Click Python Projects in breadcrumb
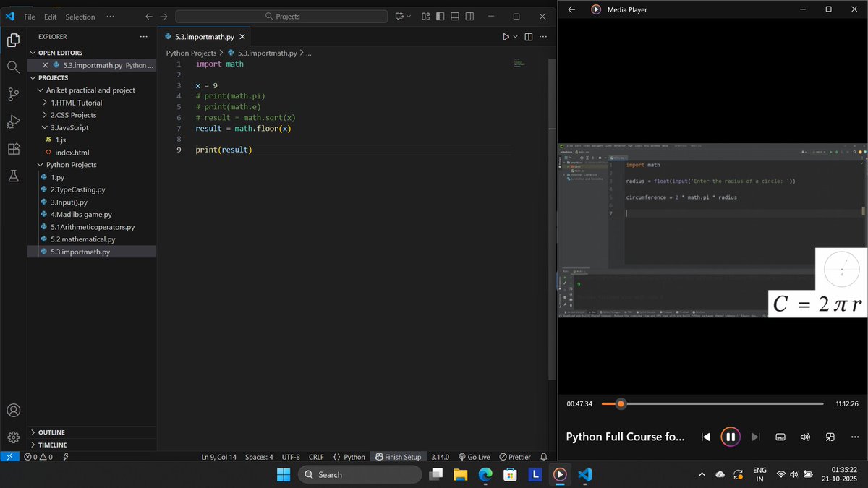Screen dimensions: 868x488 191,53
